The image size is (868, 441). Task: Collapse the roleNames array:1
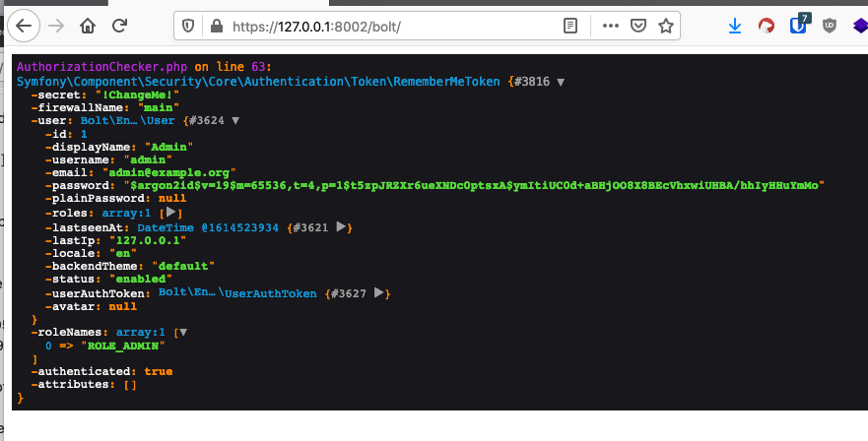(182, 333)
